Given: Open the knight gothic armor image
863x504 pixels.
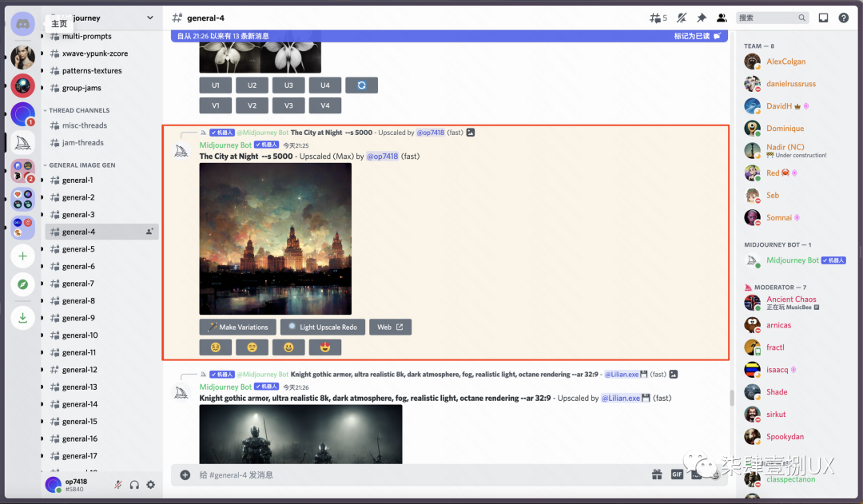Looking at the screenshot, I should tap(300, 435).
